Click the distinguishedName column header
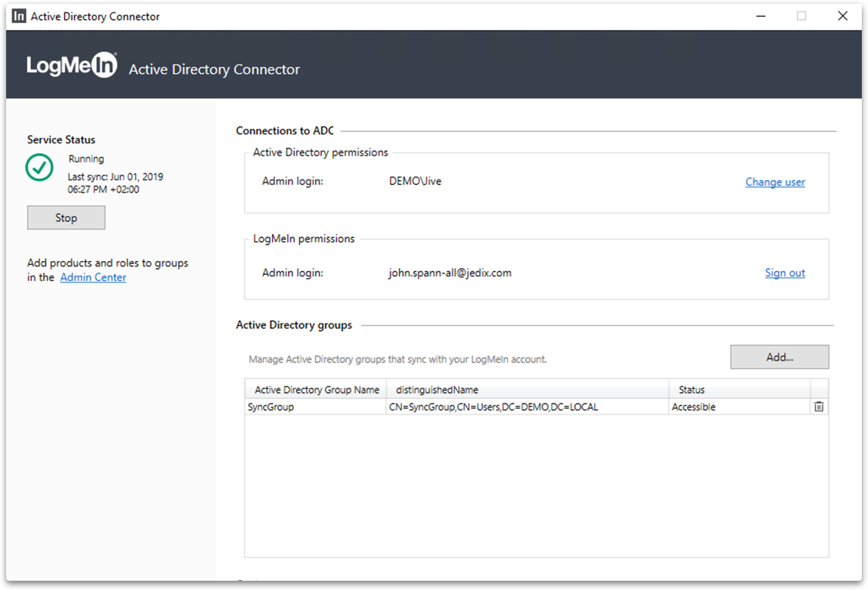The image size is (868, 590). point(437,390)
